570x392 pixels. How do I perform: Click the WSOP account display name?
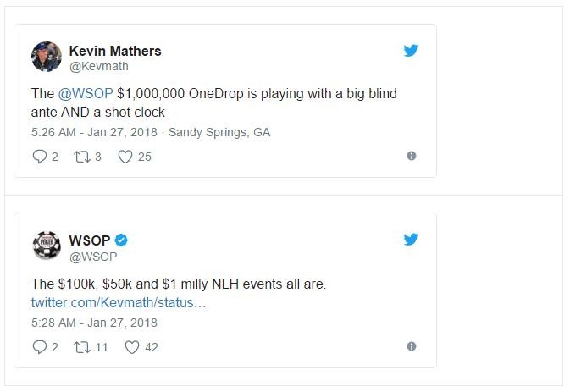(89, 240)
